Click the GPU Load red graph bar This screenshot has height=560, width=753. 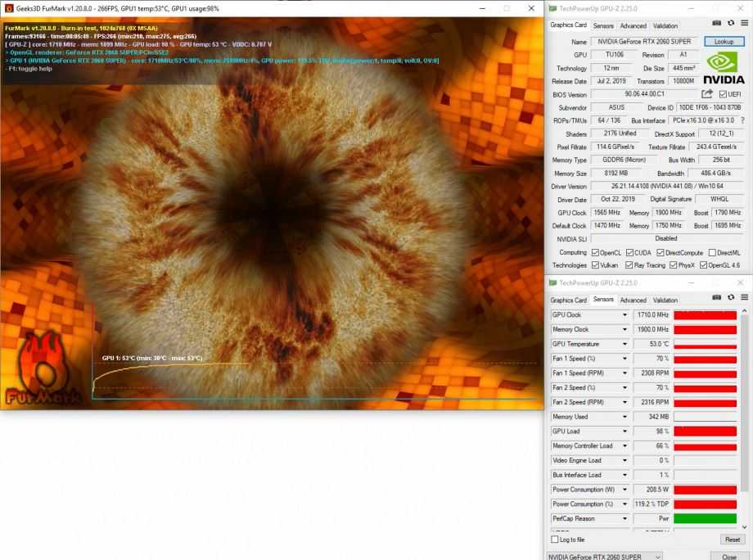coord(705,431)
